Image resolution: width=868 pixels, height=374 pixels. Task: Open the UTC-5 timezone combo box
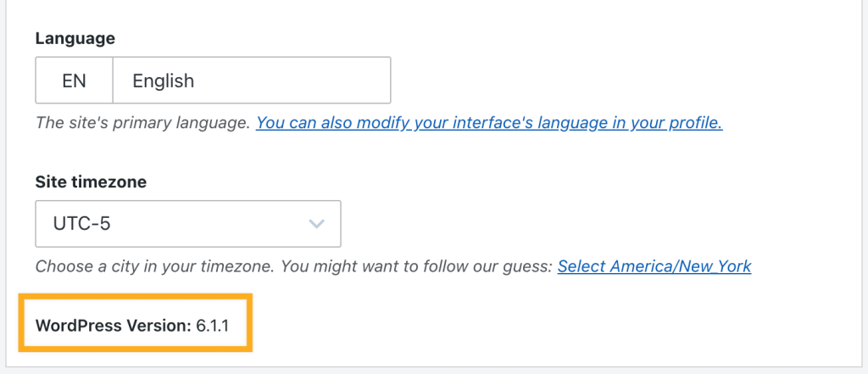tap(188, 224)
